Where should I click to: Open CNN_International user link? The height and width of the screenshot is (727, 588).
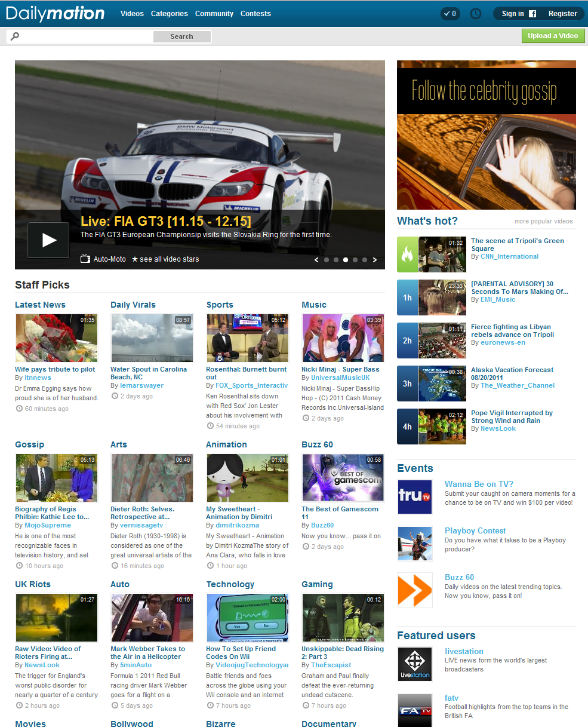click(509, 256)
